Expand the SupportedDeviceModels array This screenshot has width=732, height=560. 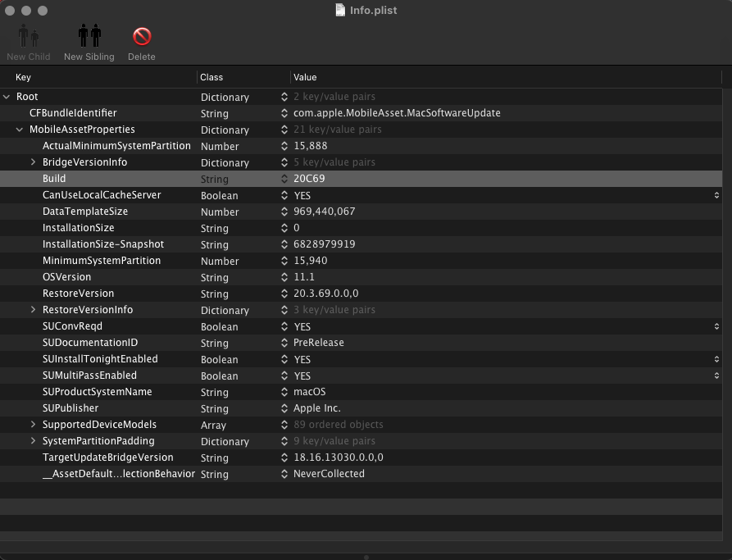pos(33,425)
